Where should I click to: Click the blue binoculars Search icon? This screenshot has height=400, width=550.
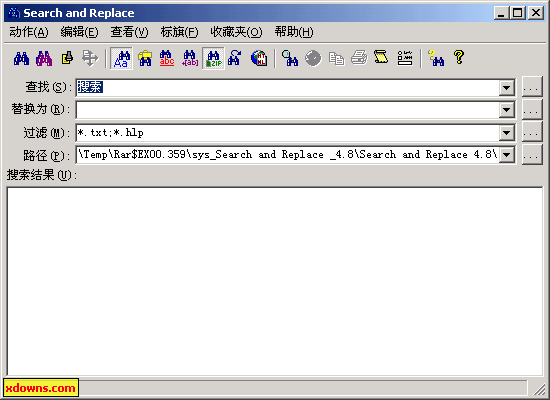click(x=21, y=58)
